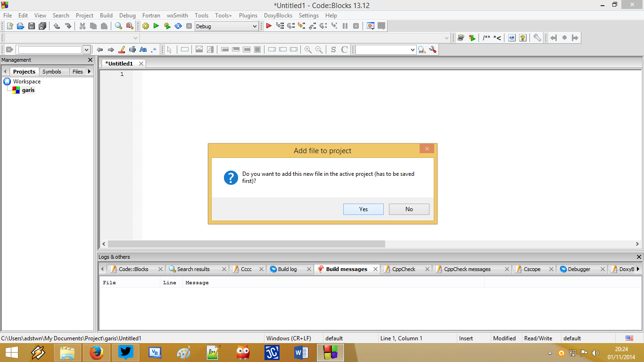The height and width of the screenshot is (362, 644).
Task: Save the file using the floppy disk icon
Action: pos(32,26)
